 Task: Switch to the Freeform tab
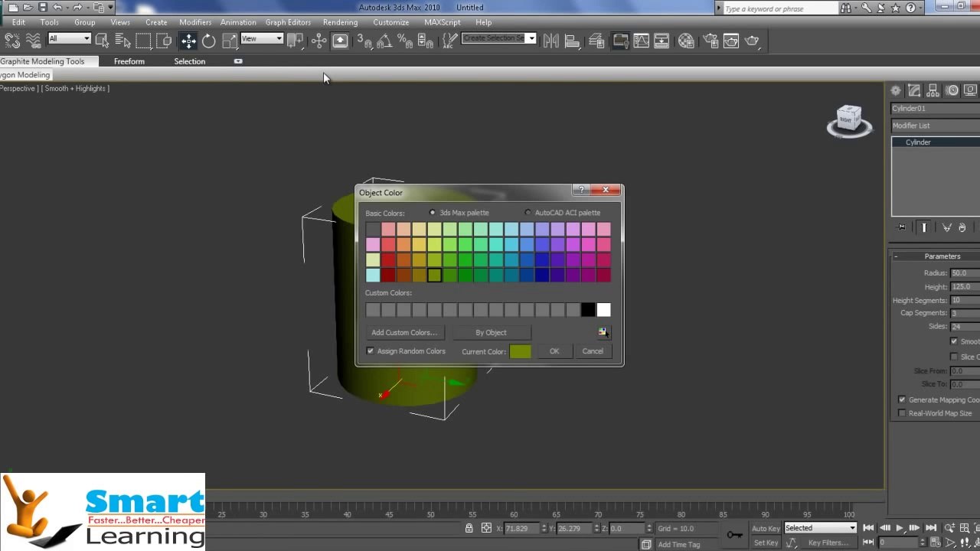129,61
